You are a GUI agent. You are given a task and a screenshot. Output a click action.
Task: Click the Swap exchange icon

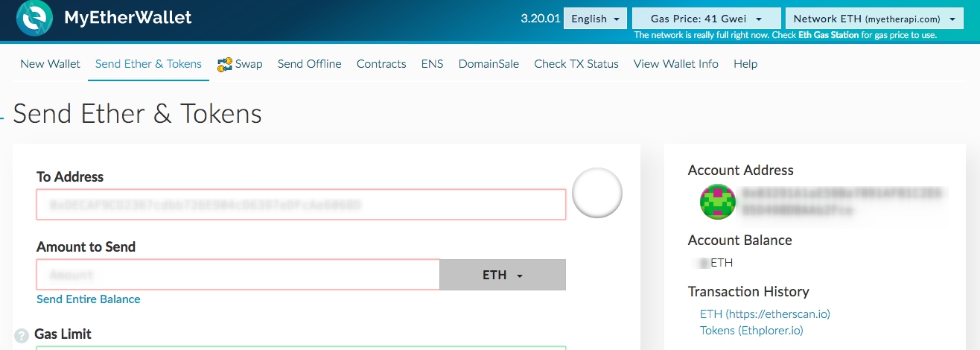(x=224, y=64)
